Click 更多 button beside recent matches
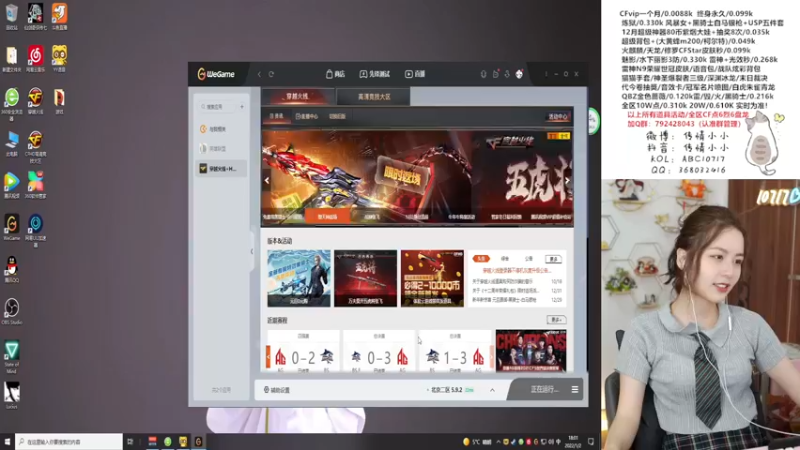Viewport: 800px width, 450px height. coord(556,320)
